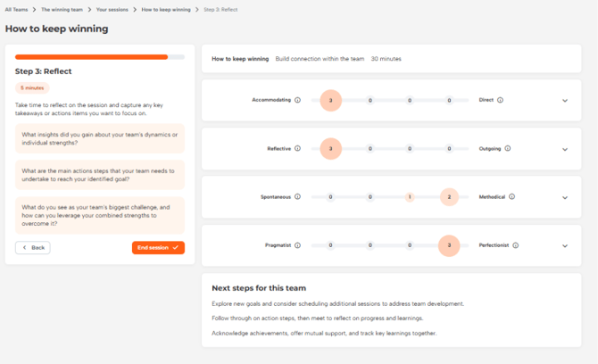Open the Spontaneous info icon
The height and width of the screenshot is (364, 598).
click(298, 196)
